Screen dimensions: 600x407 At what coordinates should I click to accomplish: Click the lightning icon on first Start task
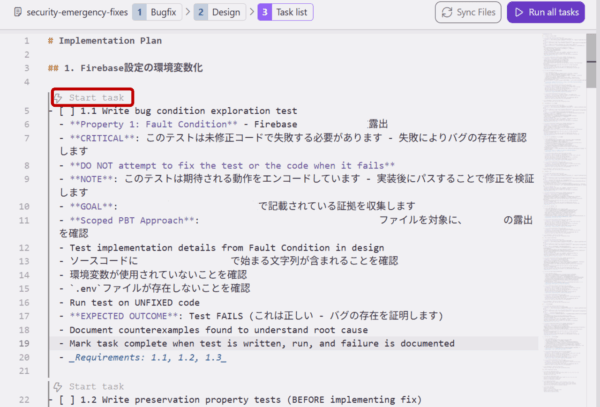[59, 98]
